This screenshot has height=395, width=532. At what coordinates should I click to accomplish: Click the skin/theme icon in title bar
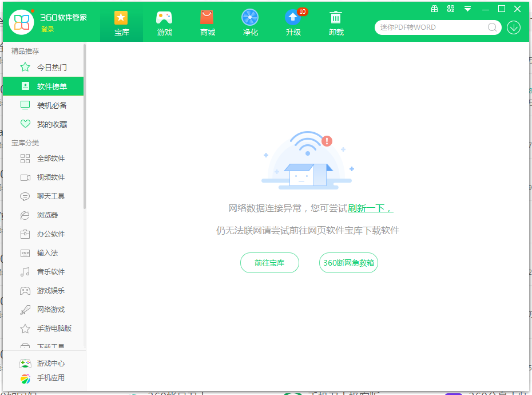[x=451, y=9]
